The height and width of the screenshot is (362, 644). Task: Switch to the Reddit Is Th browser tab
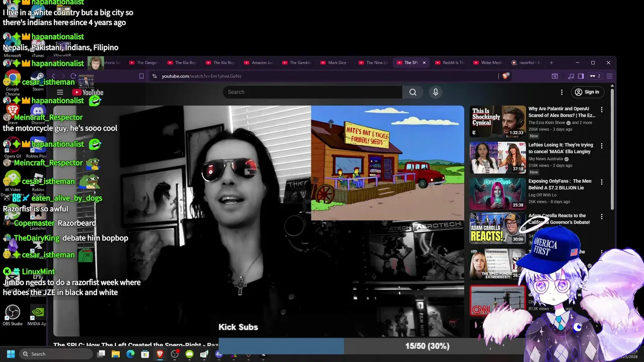tap(449, 63)
